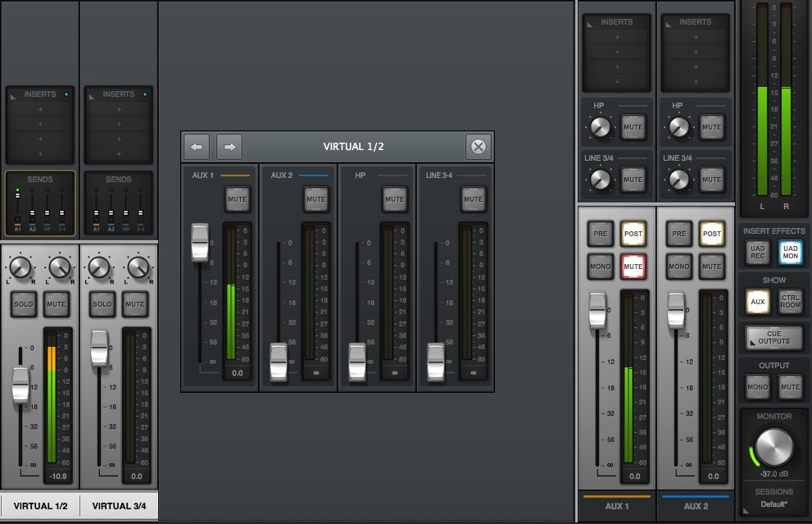Mute the AUX 1 send in popup
This screenshot has width=812, height=524.
coord(238,199)
